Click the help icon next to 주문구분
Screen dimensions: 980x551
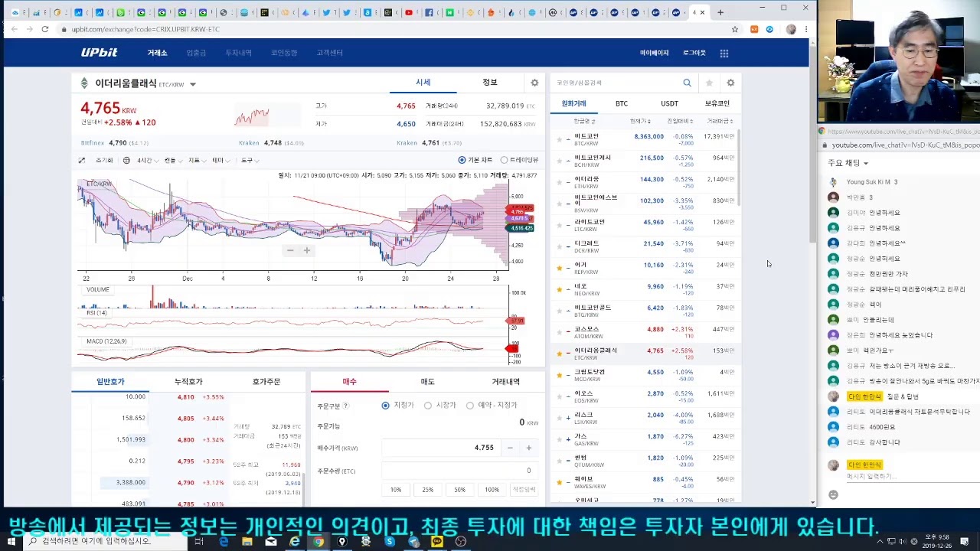[x=345, y=406]
